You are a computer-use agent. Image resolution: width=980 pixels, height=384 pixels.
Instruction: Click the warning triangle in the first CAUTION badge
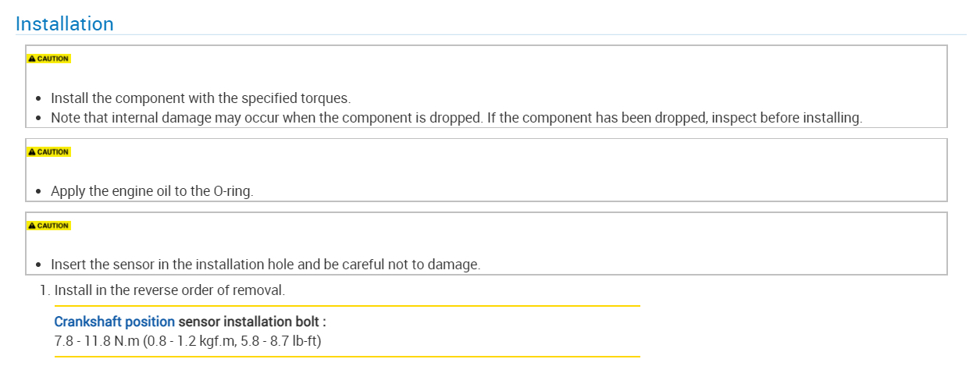tap(32, 59)
